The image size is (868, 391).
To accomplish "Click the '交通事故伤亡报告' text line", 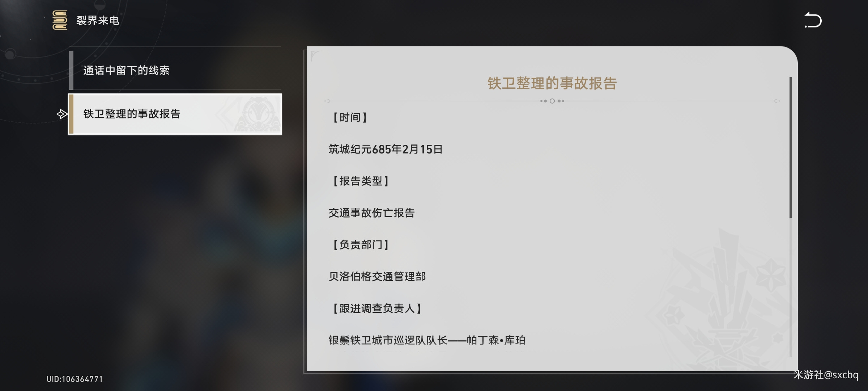I will pos(371,213).
